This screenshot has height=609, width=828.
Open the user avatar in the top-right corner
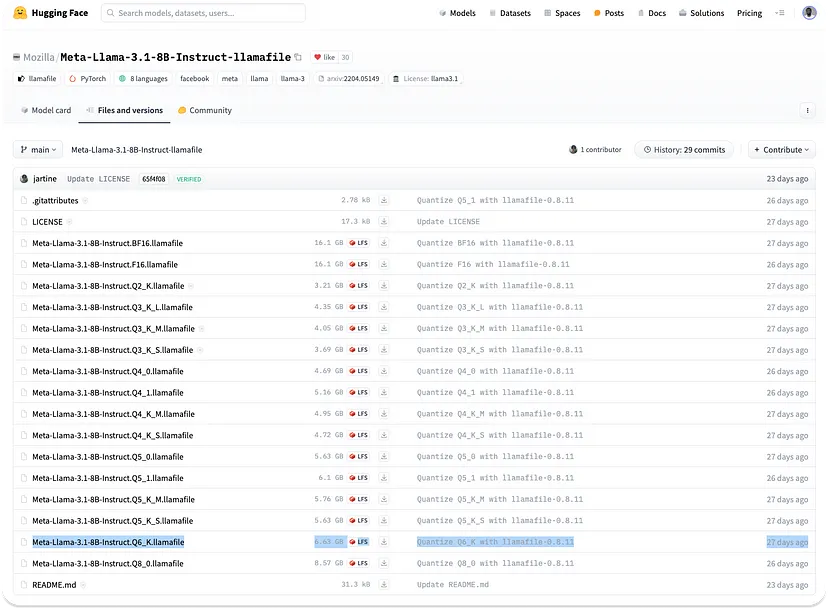pyautogui.click(x=809, y=13)
